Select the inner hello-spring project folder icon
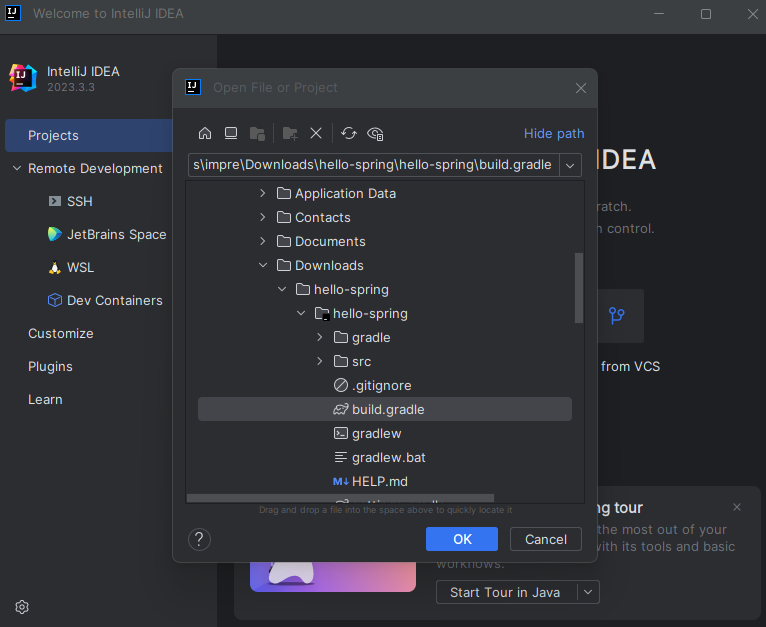766x627 pixels. click(x=322, y=314)
